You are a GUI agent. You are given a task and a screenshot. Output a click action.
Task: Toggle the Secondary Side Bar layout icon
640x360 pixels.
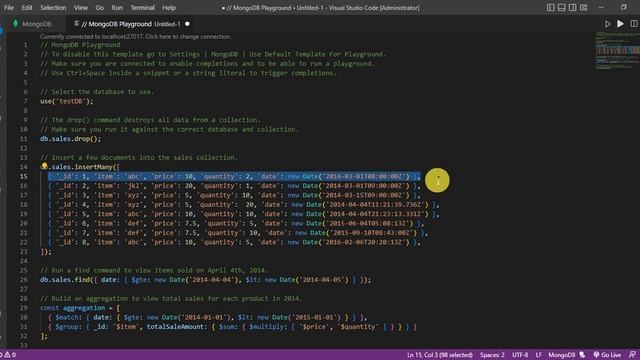click(572, 7)
